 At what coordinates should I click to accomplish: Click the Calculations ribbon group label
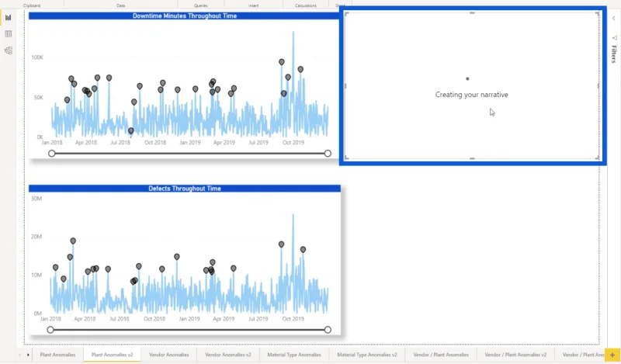305,5
